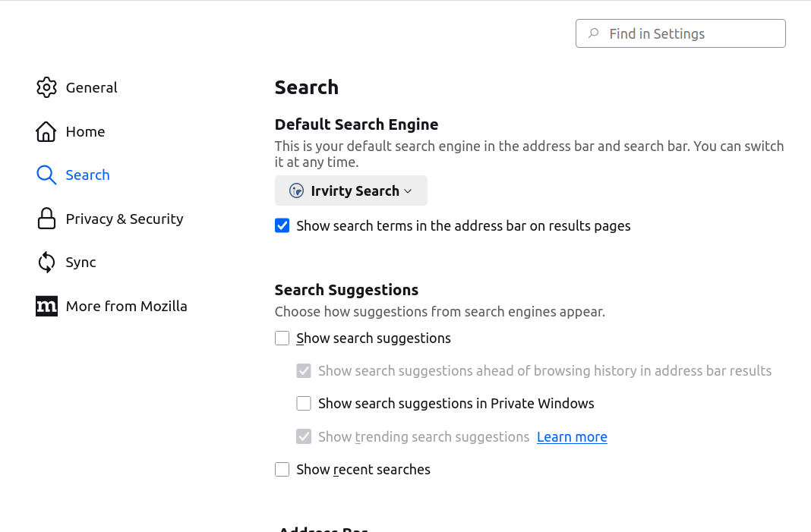Image resolution: width=811 pixels, height=532 pixels.
Task: Click the Irvirty Search engine logo icon
Action: coord(297,190)
